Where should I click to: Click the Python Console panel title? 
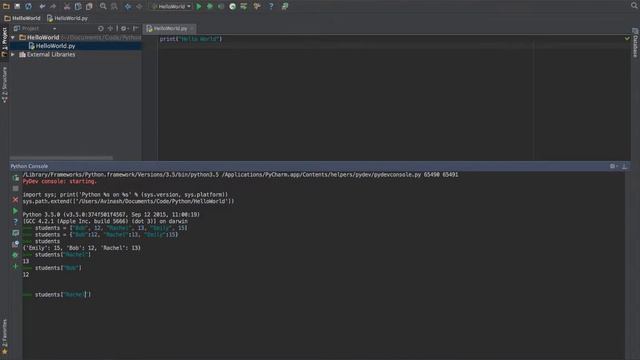coord(29,166)
